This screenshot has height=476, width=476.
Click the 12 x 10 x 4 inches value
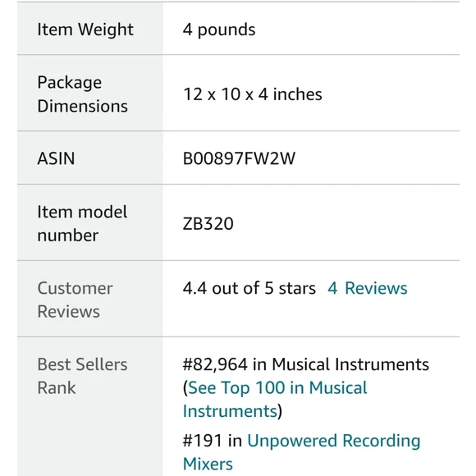coord(253,94)
